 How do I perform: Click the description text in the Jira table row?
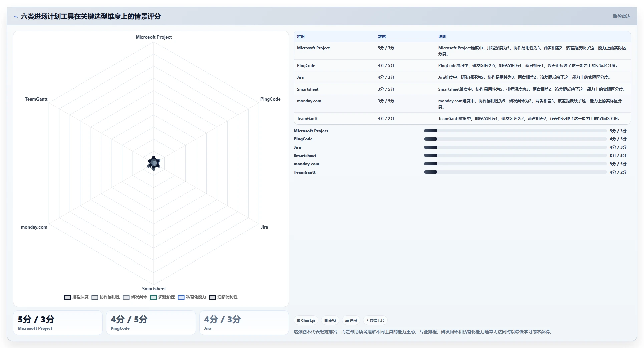pyautogui.click(x=525, y=77)
